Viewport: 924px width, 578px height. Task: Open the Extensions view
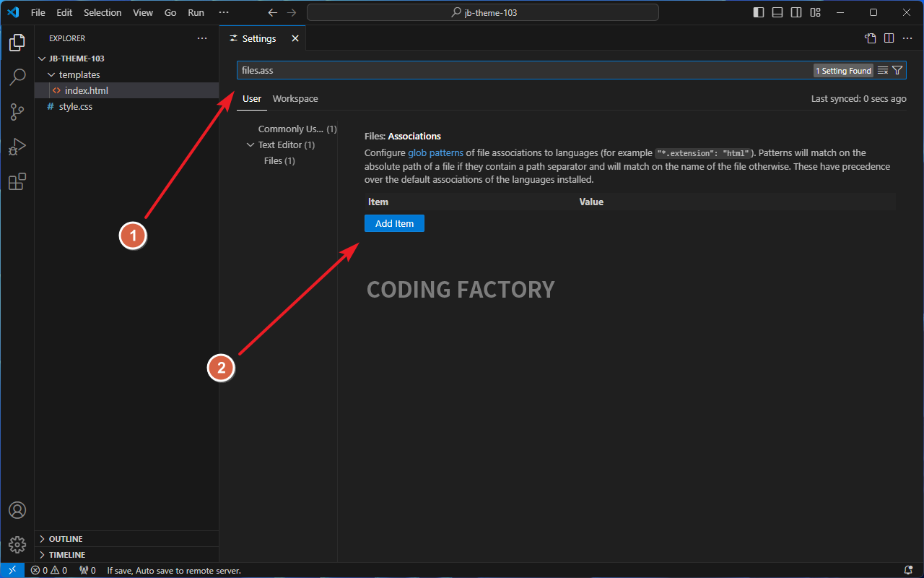[17, 181]
